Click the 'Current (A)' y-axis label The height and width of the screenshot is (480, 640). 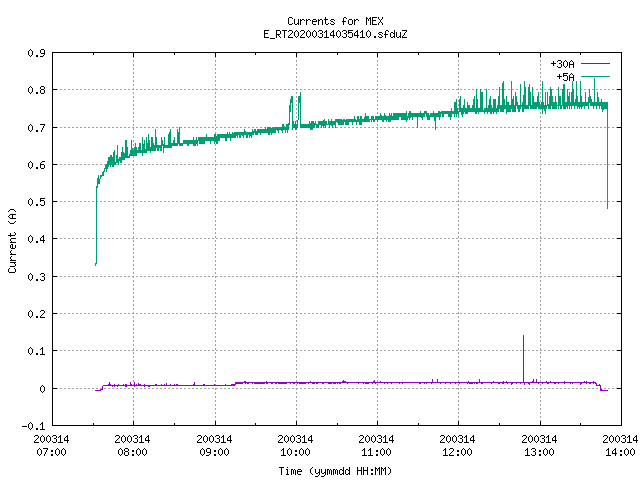[12, 240]
